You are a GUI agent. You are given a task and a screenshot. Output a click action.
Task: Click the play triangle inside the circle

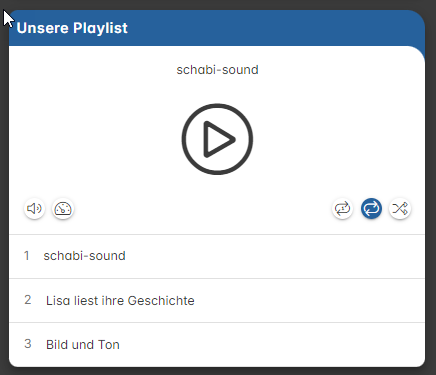pos(218,139)
